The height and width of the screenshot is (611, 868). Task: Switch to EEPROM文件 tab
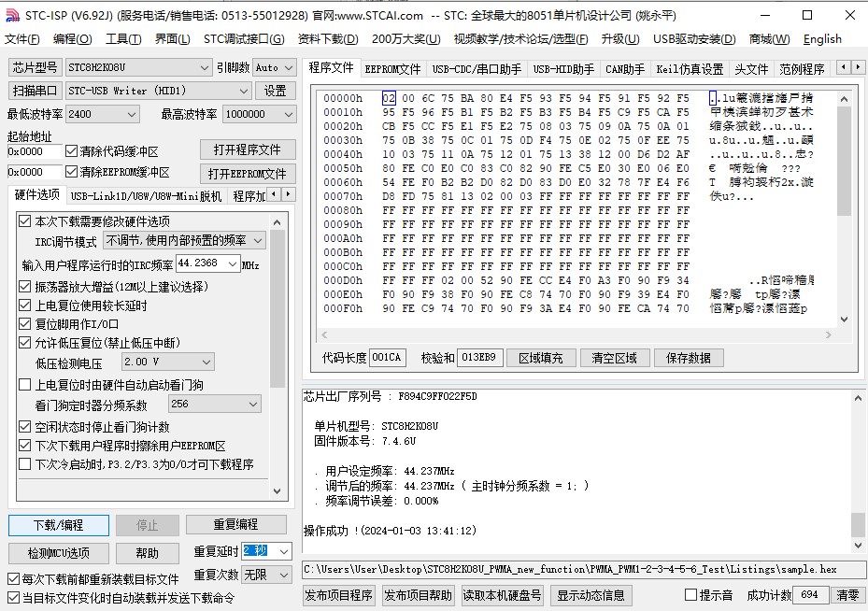point(392,69)
